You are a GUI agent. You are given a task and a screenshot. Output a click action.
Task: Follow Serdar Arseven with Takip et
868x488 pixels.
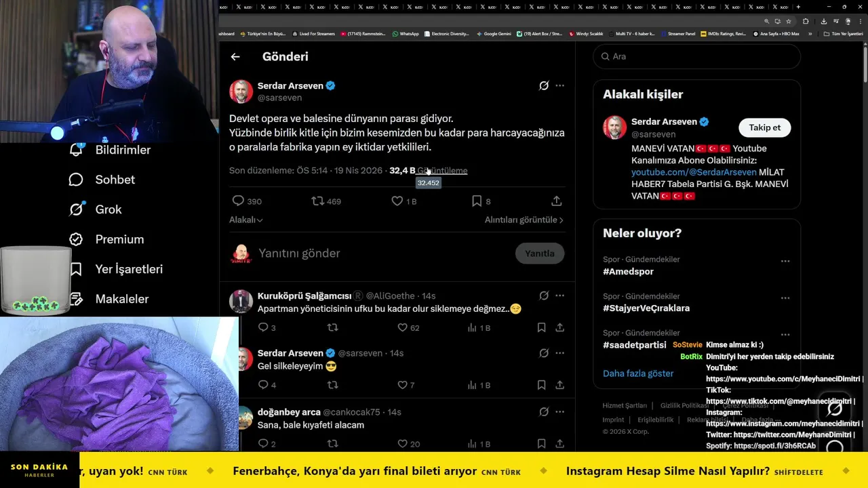tap(764, 127)
